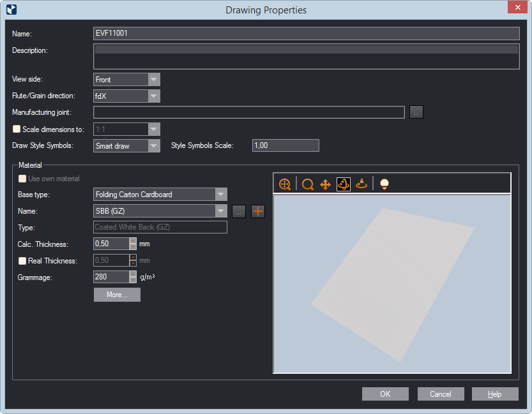Click the OK button

[x=385, y=394]
